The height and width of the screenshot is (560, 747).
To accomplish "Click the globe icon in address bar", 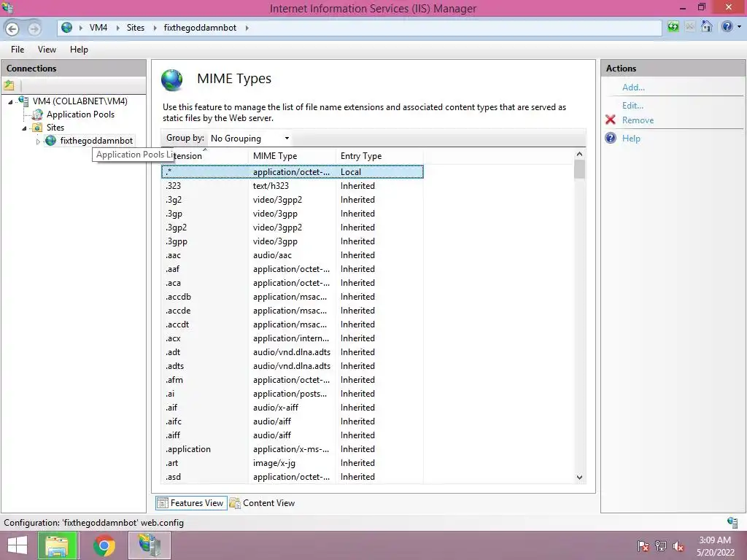I will pyautogui.click(x=66, y=28).
